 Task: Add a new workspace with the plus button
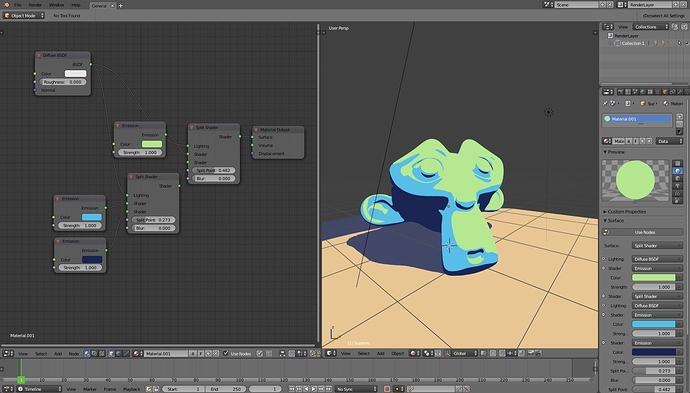(x=121, y=6)
